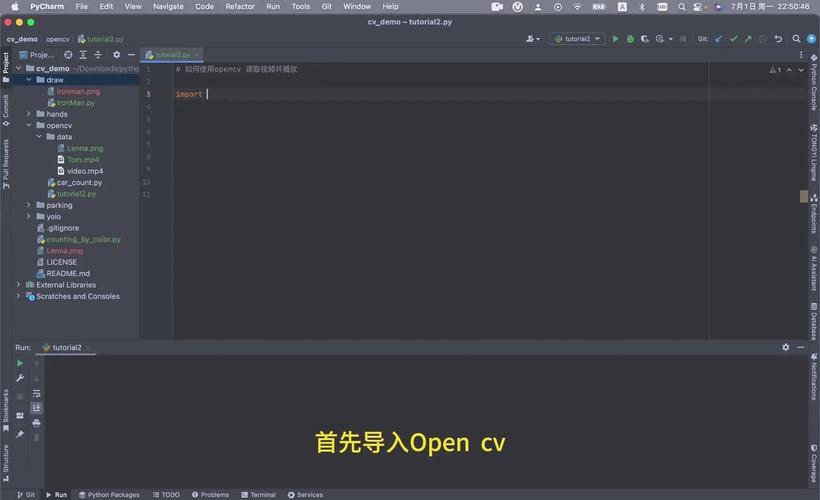Collapse the data folder
Viewport: 820px width, 500px height.
pos(39,137)
